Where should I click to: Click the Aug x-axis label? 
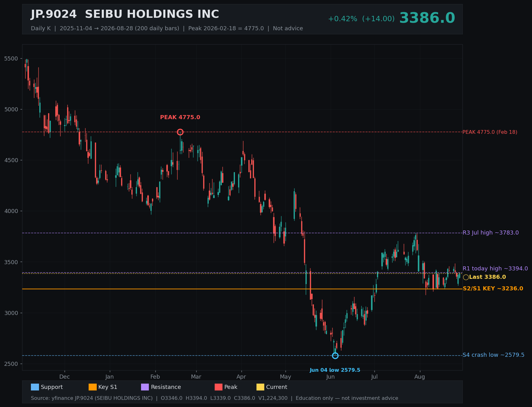tap(420, 377)
